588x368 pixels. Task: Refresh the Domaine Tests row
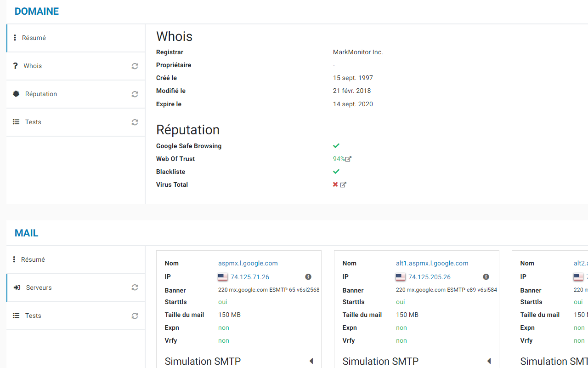135,122
